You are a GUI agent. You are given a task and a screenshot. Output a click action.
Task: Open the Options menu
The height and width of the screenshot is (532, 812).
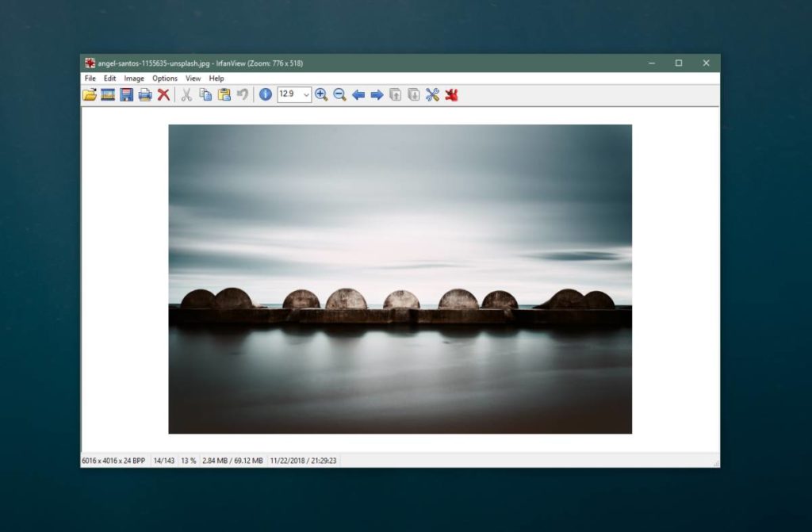164,78
